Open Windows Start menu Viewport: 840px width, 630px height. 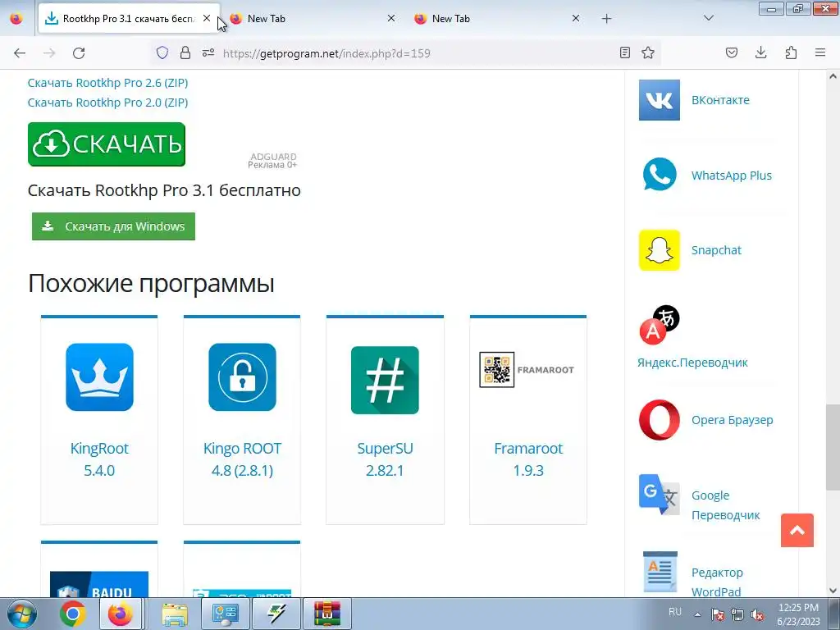point(21,614)
